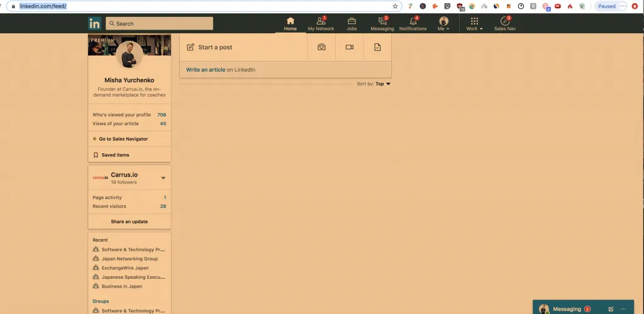644x314 pixels.
Task: Click the clock extension icon
Action: click(x=521, y=6)
